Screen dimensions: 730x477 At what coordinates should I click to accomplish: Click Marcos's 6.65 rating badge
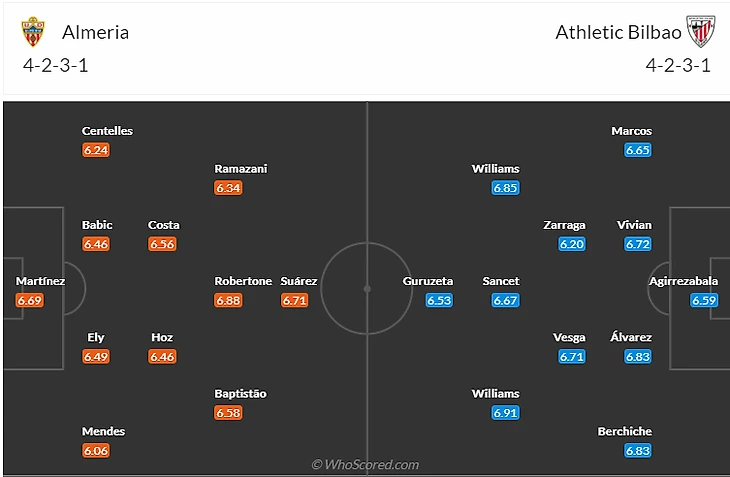coord(637,150)
